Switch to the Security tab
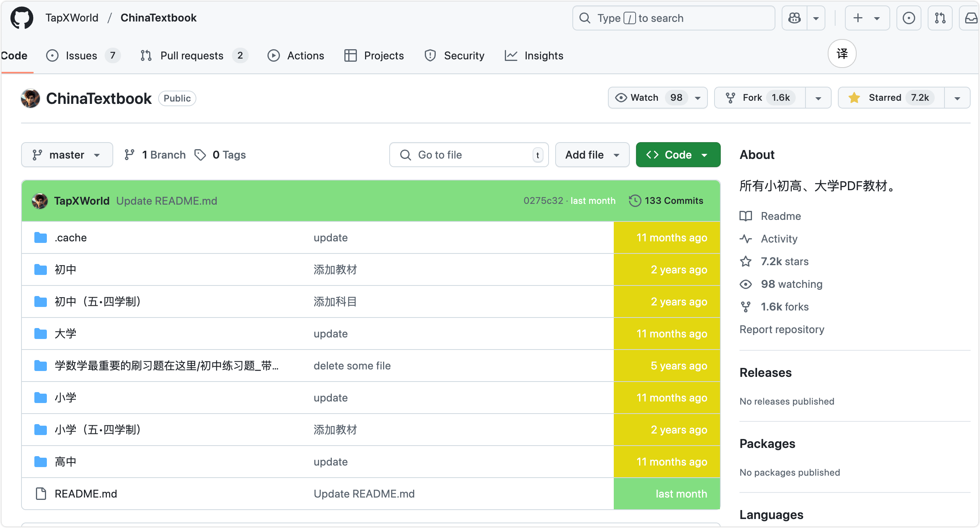 [x=454, y=55]
